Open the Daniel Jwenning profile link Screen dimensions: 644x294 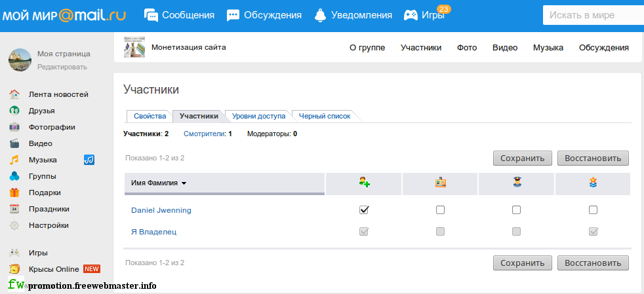[x=161, y=210]
